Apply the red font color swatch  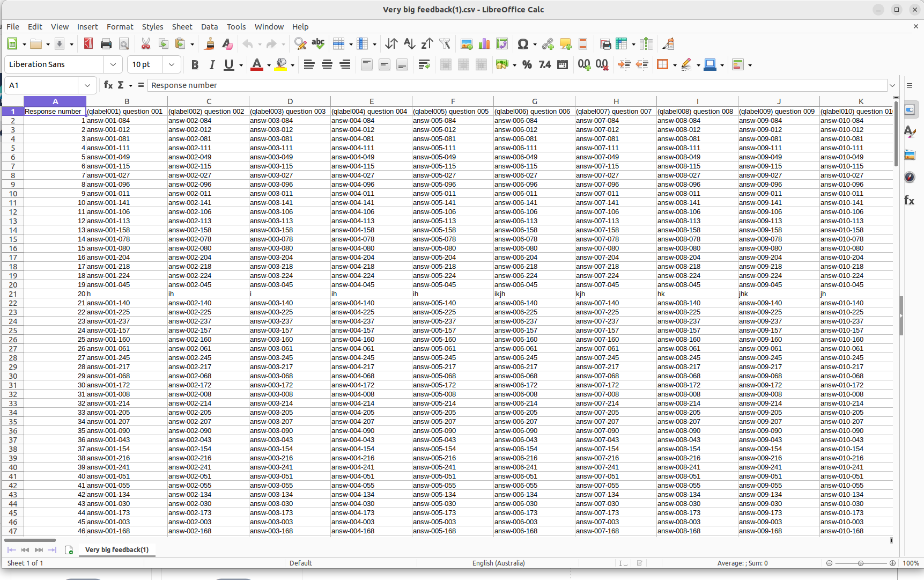tap(257, 64)
